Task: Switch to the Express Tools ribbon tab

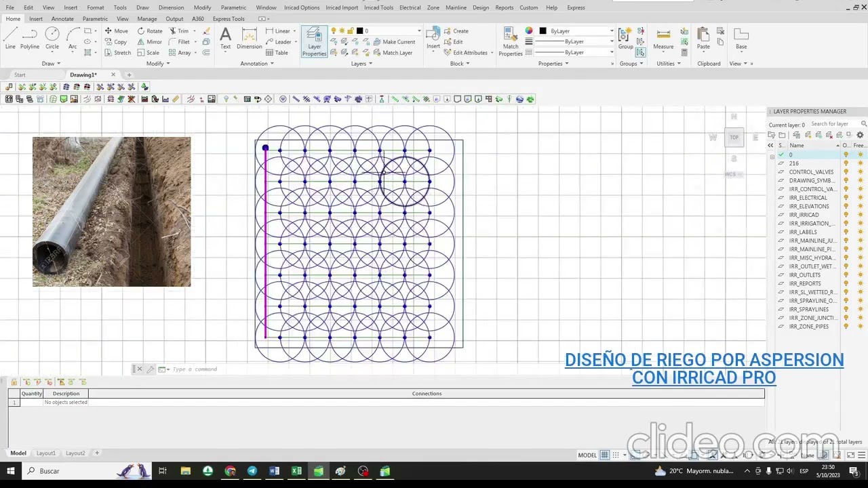Action: tap(229, 19)
